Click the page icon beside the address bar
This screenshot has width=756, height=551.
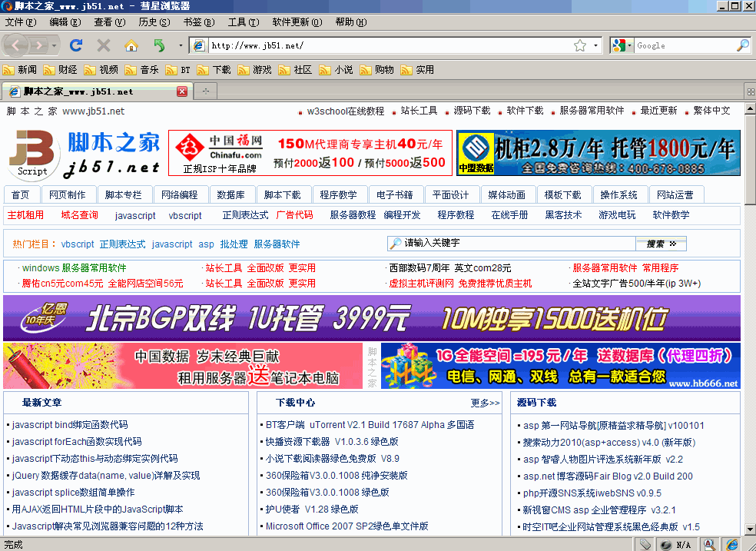tap(198, 45)
